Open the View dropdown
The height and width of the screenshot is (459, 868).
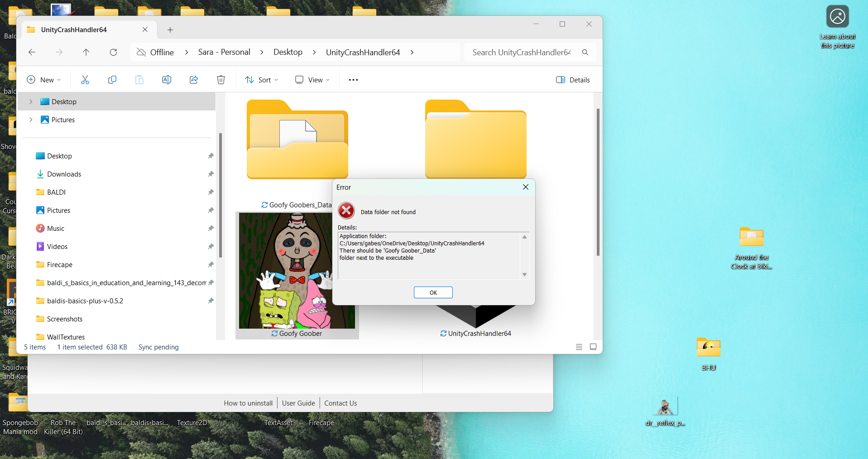312,80
